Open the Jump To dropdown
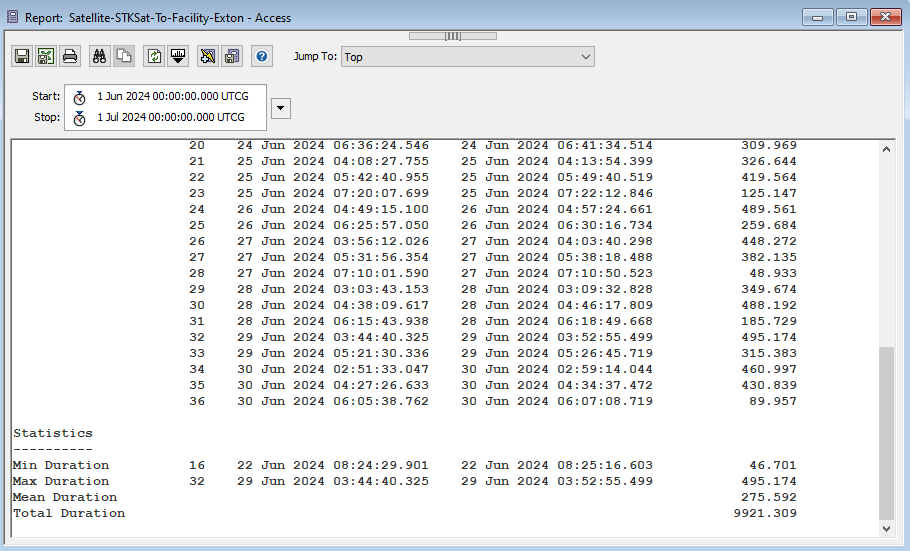This screenshot has height=551, width=910. tap(467, 57)
